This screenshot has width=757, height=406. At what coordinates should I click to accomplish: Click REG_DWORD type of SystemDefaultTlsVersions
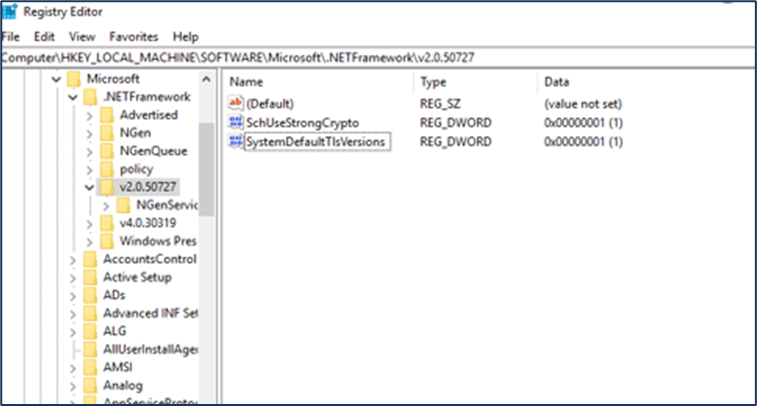click(456, 142)
